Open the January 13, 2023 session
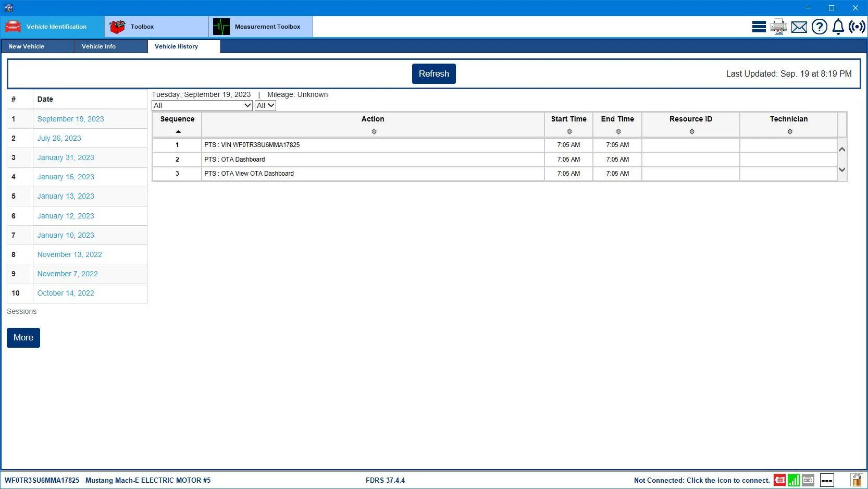The image size is (868, 489). tap(66, 196)
